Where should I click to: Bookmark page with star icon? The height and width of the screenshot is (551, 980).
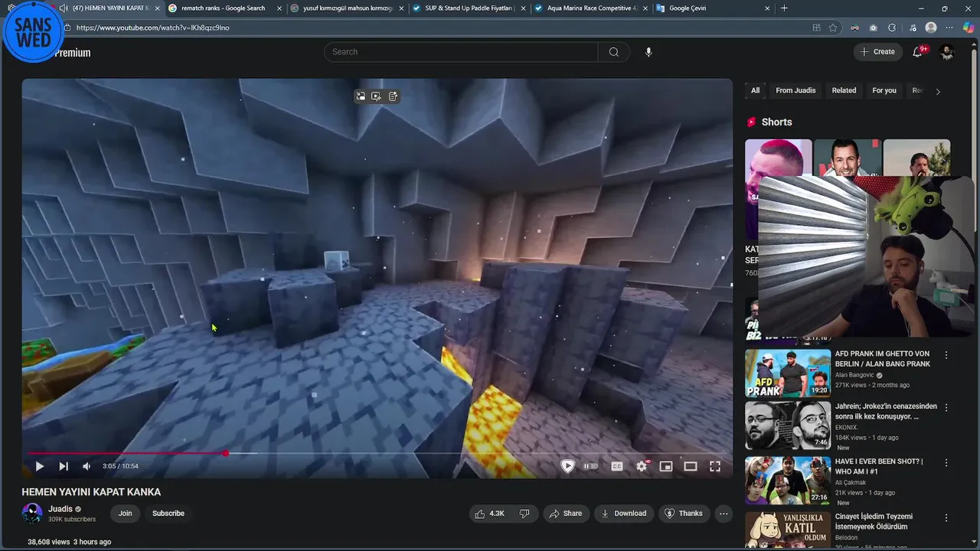click(x=833, y=28)
